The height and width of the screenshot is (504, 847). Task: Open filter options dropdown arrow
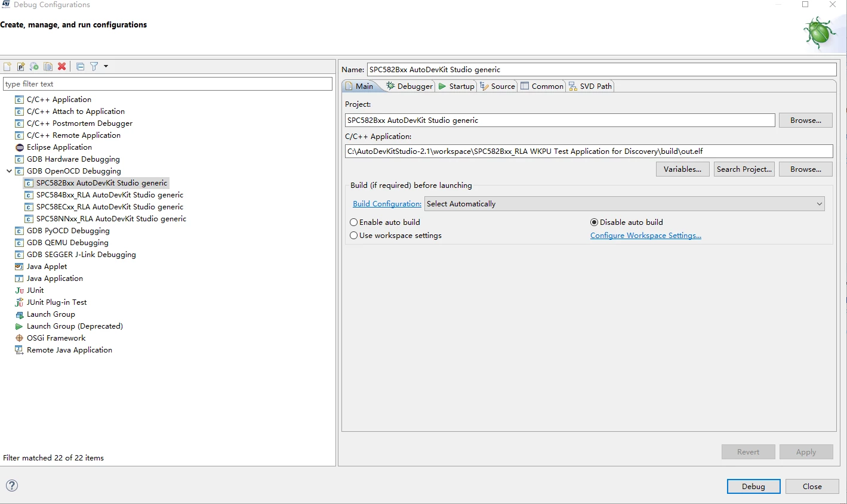point(106,66)
